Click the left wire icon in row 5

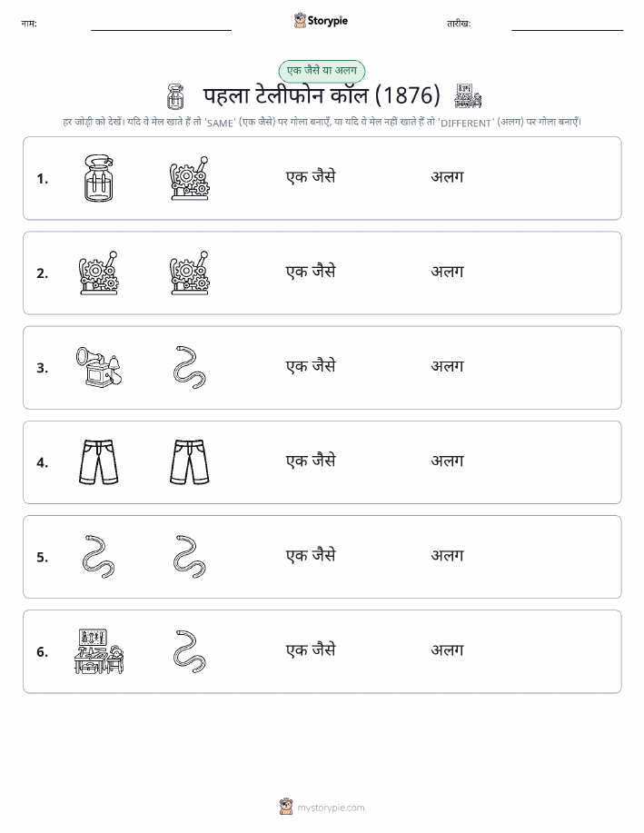point(99,557)
